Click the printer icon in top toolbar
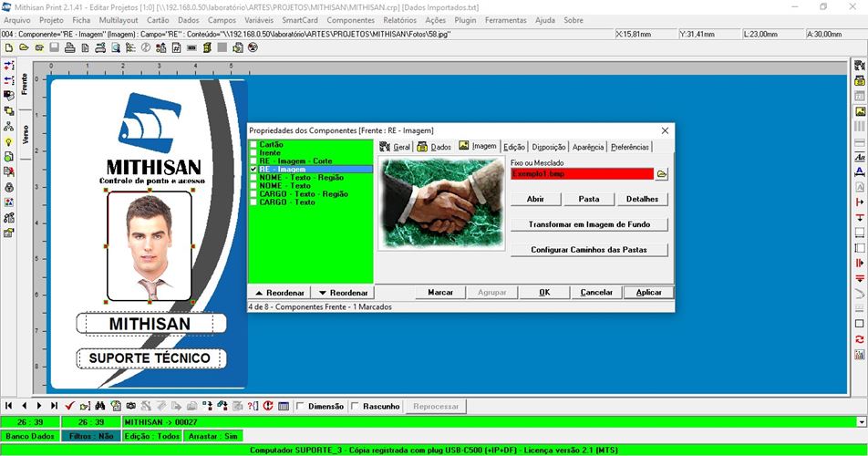Screen dimensions: 868x456 [69, 48]
